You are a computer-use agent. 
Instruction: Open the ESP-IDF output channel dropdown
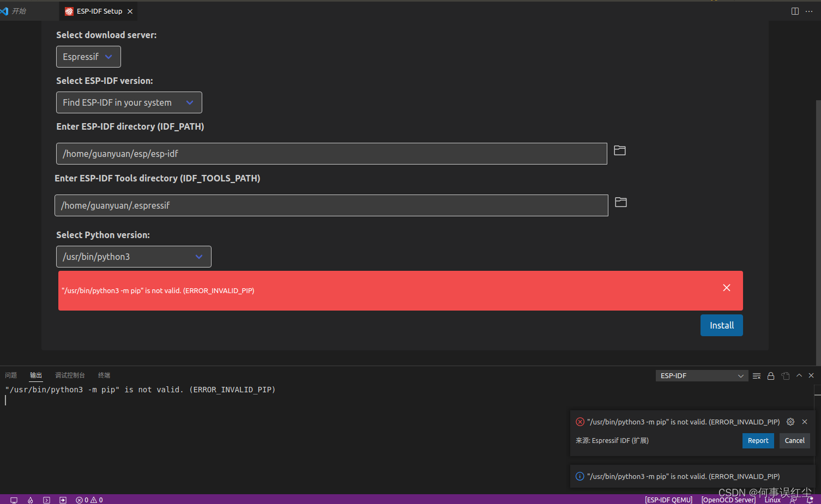coord(702,376)
